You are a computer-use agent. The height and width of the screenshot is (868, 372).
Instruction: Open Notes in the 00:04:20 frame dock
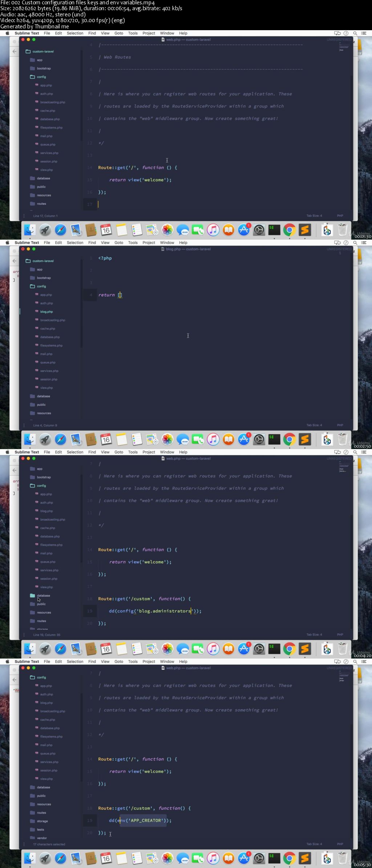[x=121, y=649]
